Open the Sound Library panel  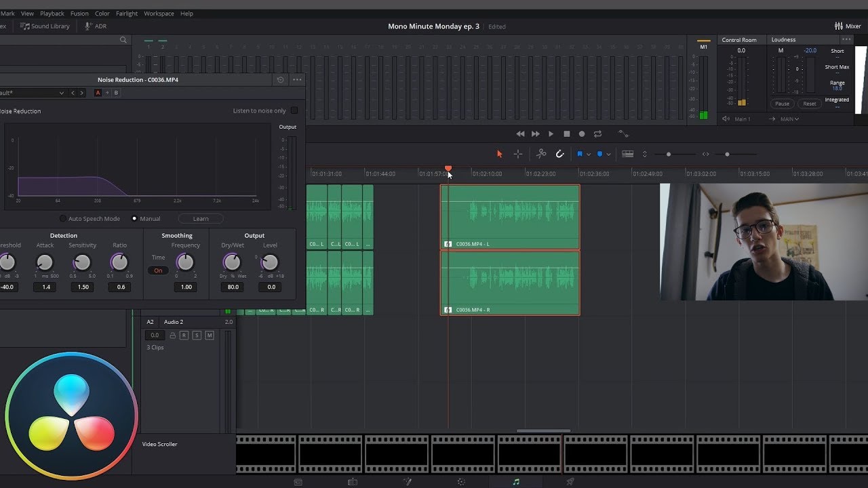(45, 26)
